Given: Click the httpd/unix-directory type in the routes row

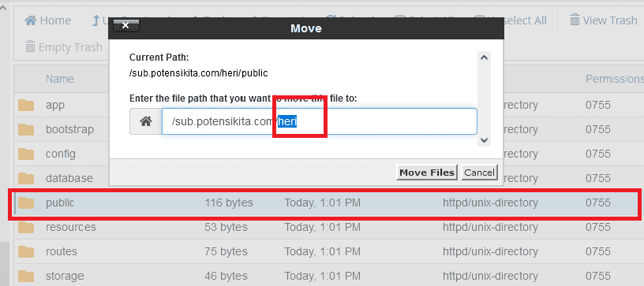Looking at the screenshot, I should (490, 251).
